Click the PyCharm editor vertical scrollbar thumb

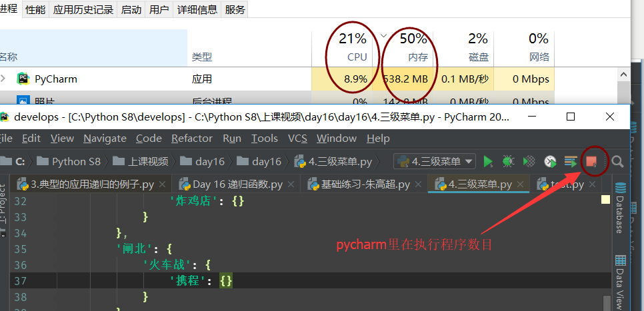pyautogui.click(x=606, y=304)
